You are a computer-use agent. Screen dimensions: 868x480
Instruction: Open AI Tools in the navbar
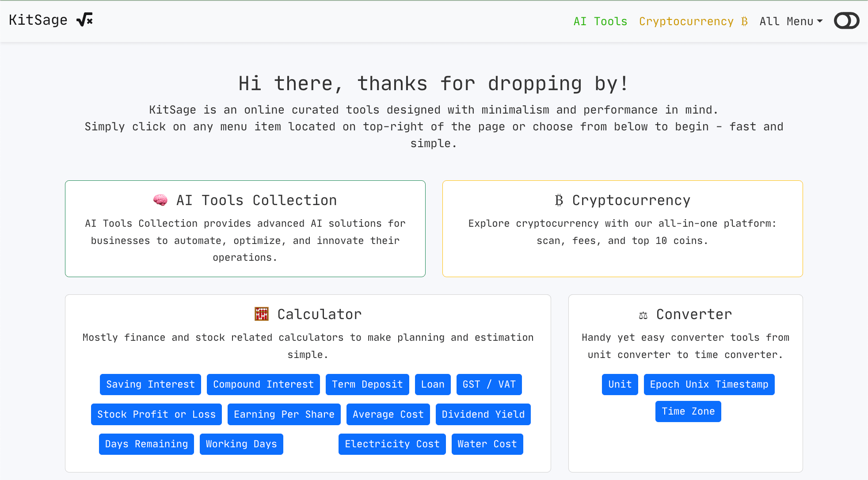coord(600,21)
